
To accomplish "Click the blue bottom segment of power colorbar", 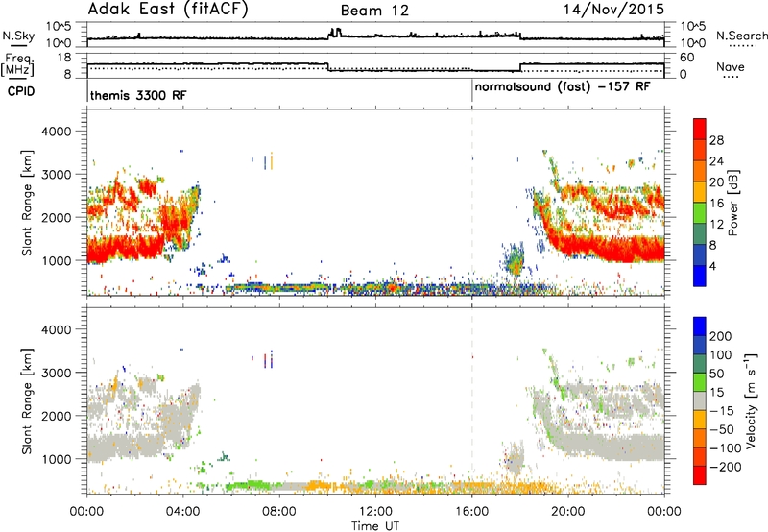I will click(700, 276).
